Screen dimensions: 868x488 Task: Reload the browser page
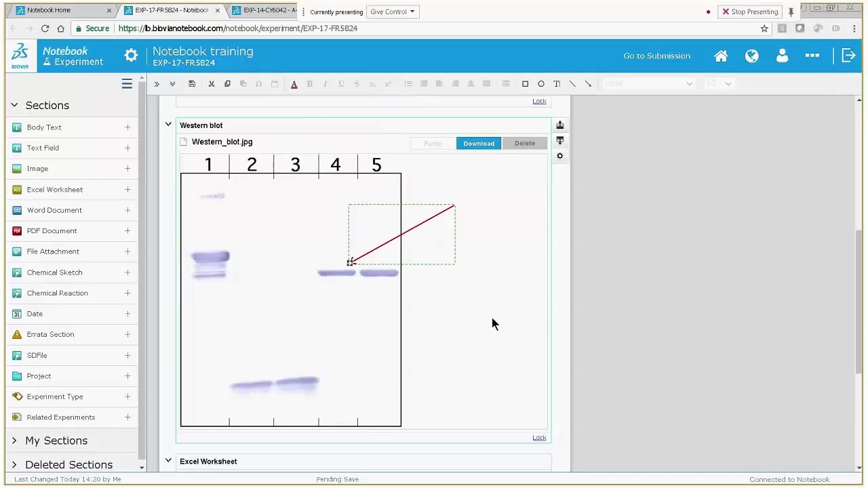(45, 28)
